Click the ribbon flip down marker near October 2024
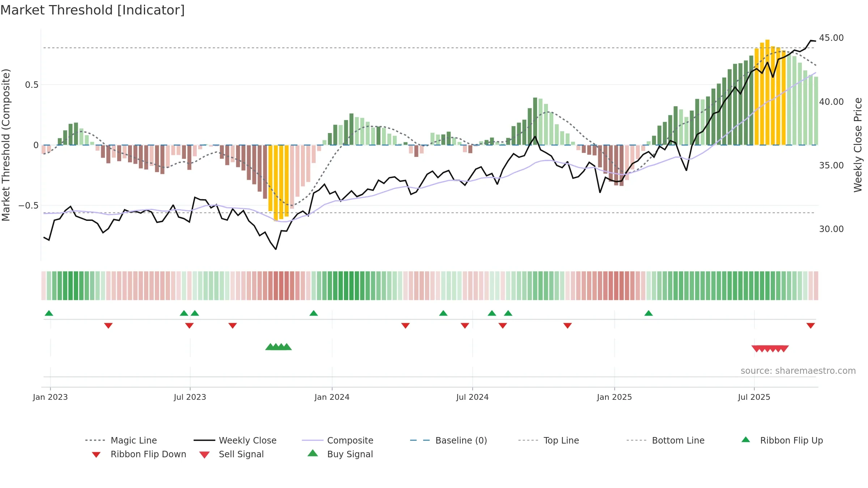Image resolution: width=868 pixels, height=488 pixels. (x=567, y=326)
